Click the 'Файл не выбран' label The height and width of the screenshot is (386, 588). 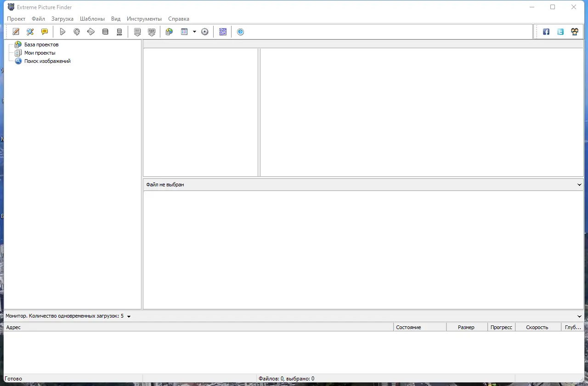click(x=165, y=185)
